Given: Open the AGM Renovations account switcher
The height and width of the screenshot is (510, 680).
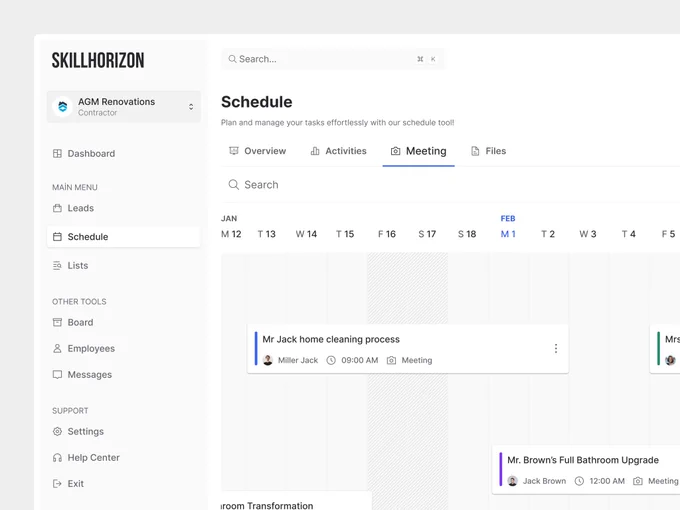Looking at the screenshot, I should (124, 107).
